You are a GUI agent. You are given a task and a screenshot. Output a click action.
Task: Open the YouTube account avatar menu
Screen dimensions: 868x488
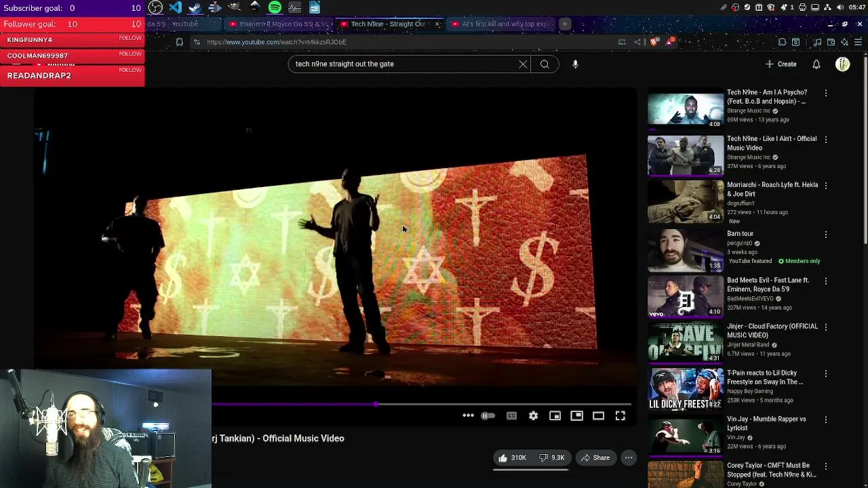click(843, 64)
